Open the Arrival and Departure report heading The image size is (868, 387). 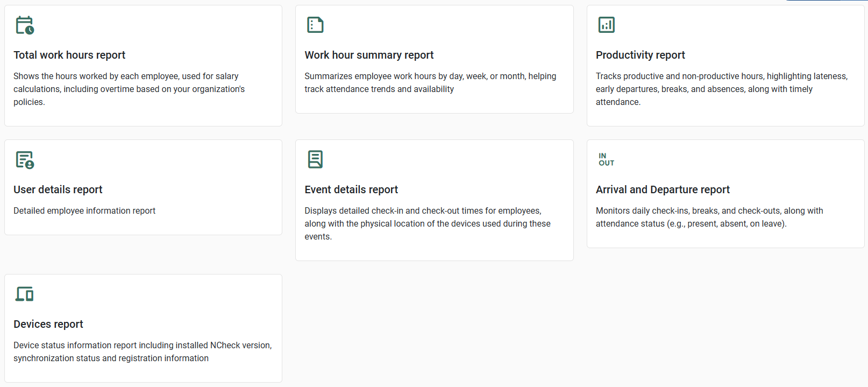(663, 189)
